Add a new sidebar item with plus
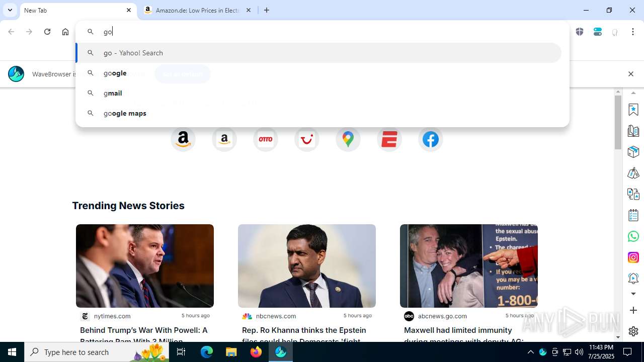This screenshot has width=644, height=362. [633, 310]
